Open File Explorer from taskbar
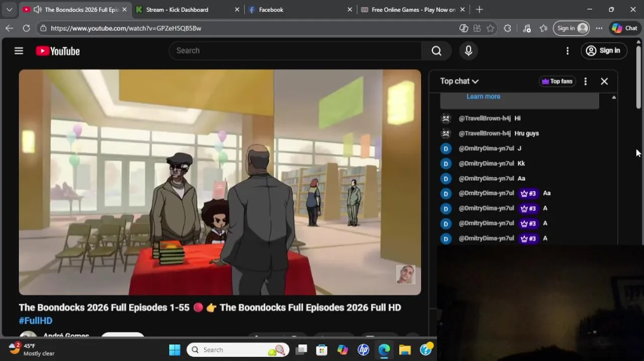The width and height of the screenshot is (644, 361). coord(405,349)
